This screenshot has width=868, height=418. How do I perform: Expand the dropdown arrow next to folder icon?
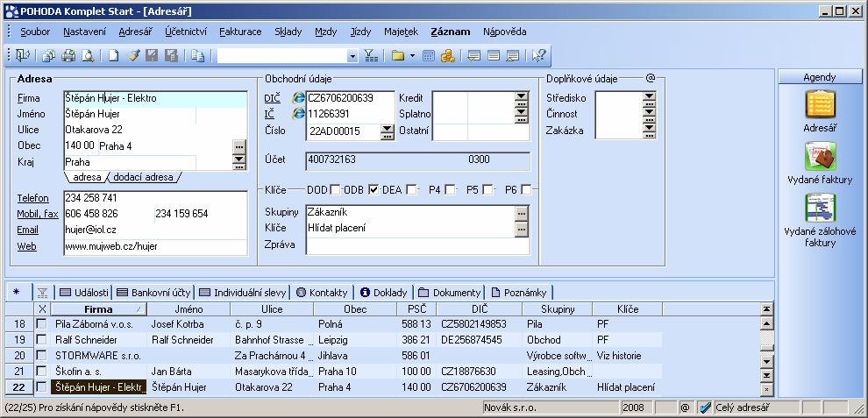coord(412,55)
